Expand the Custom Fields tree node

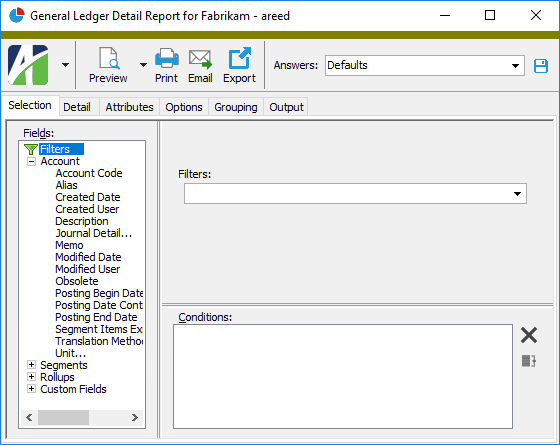[x=31, y=389]
